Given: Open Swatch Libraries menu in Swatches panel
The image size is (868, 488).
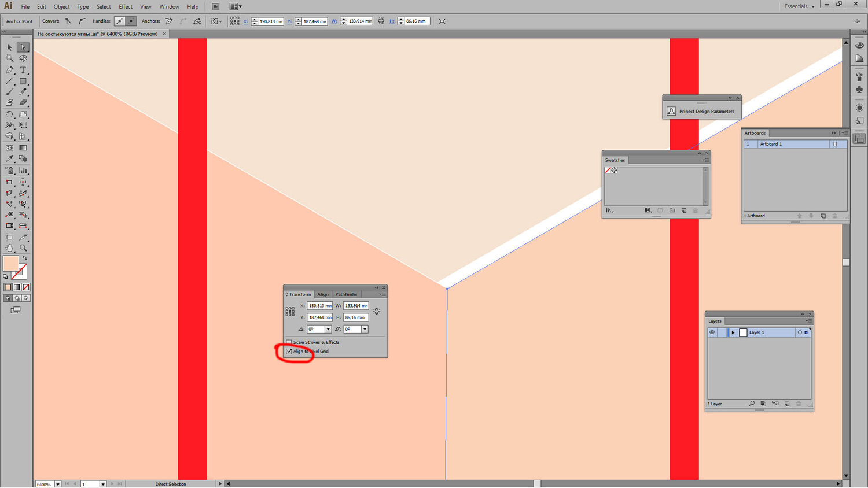Looking at the screenshot, I should coord(610,210).
